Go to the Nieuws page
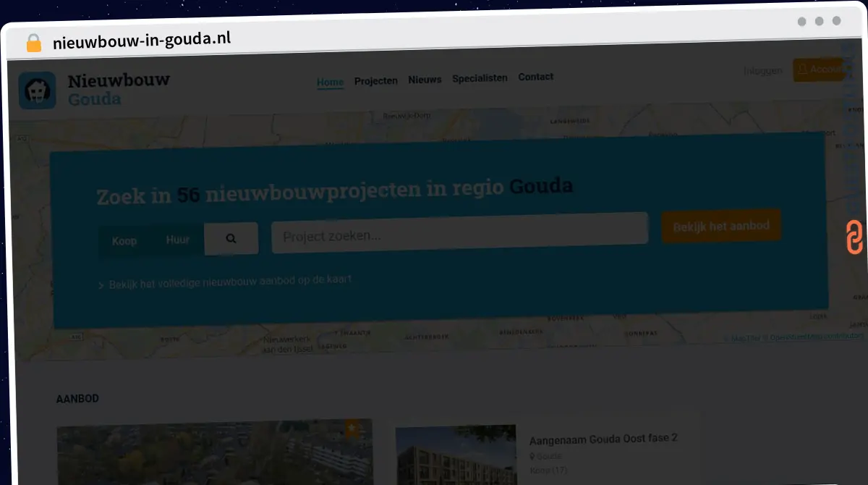 425,80
